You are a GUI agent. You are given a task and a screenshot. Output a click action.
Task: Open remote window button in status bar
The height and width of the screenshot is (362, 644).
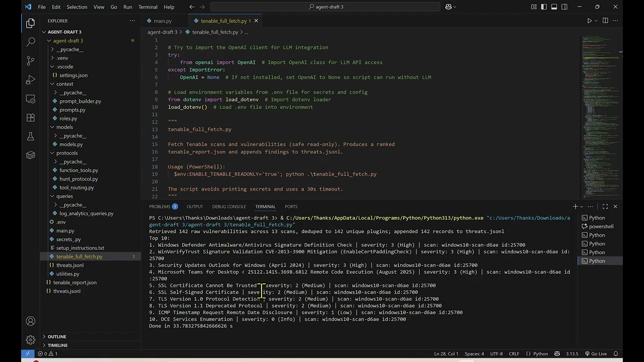pos(28,353)
